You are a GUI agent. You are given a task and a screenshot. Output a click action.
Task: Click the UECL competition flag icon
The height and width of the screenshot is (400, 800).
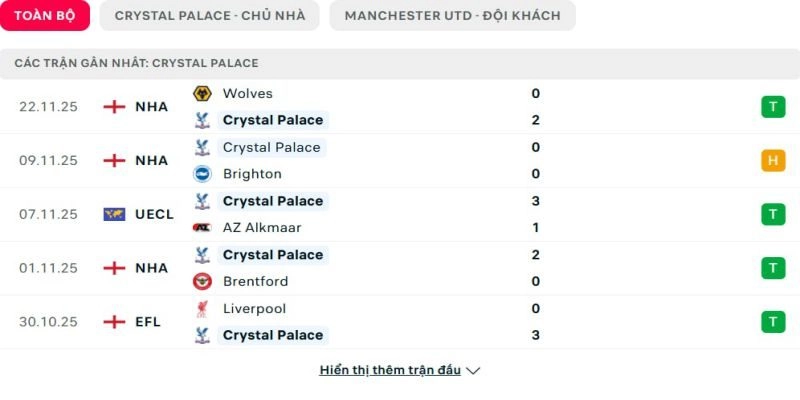tap(115, 214)
